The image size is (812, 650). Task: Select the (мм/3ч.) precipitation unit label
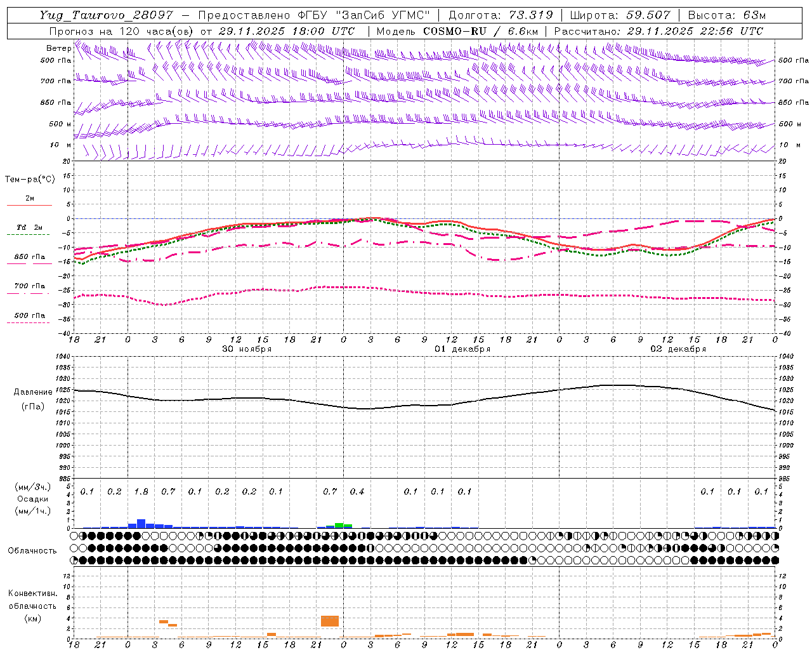point(33,487)
